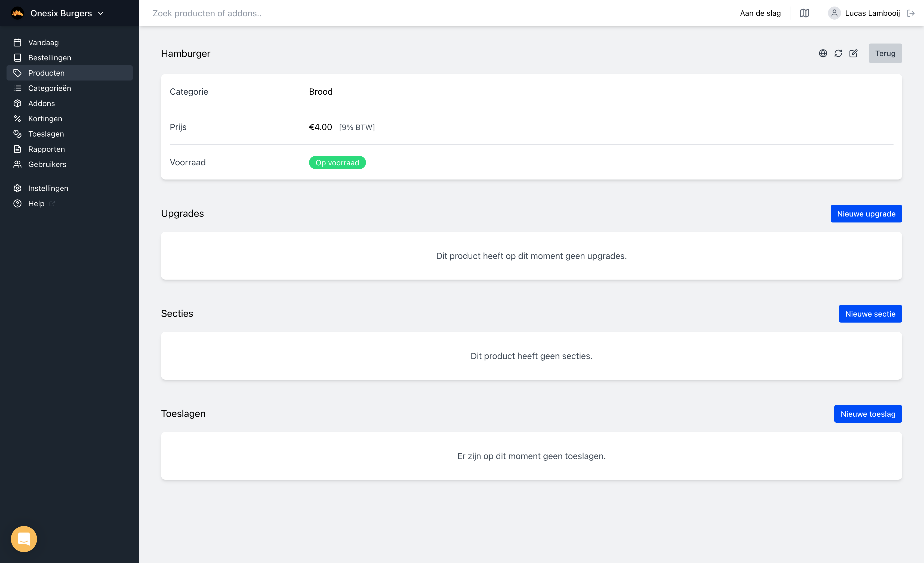Open the Help external link
Screen dimensions: 924x563
click(69, 203)
